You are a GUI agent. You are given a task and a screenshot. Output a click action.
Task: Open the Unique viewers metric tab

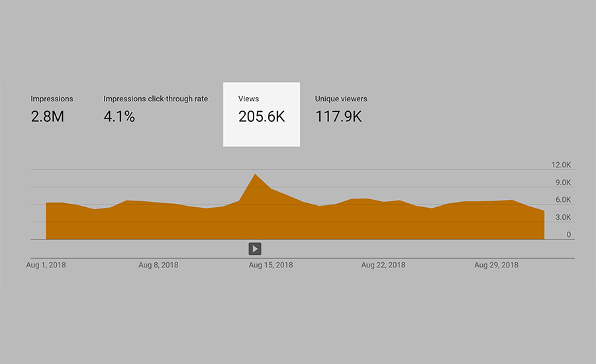tap(341, 99)
